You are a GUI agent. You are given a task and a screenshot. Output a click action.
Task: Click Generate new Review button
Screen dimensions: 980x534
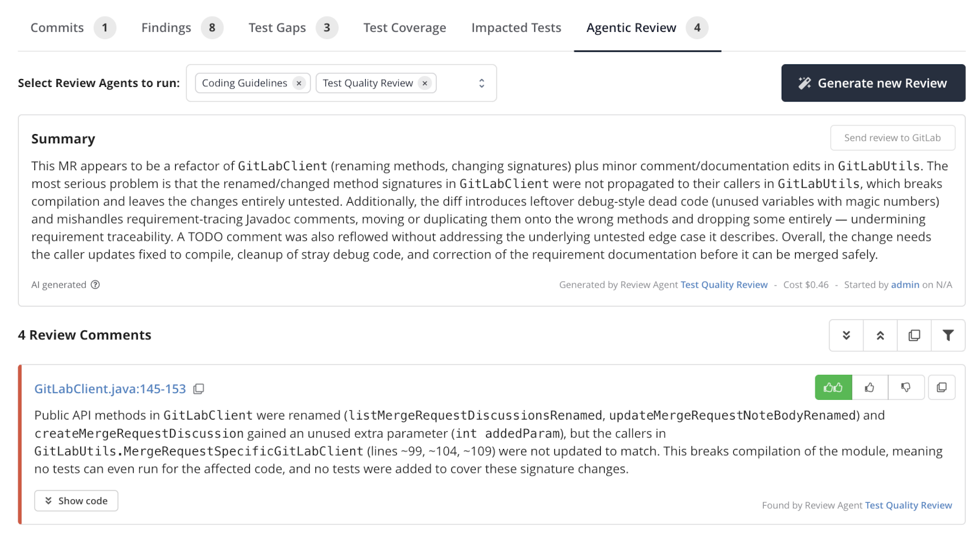(x=873, y=83)
